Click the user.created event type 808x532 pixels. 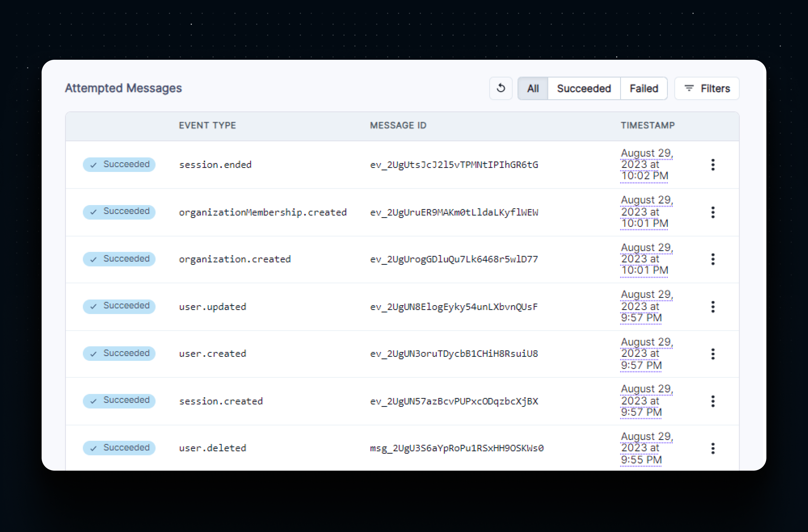[213, 354]
